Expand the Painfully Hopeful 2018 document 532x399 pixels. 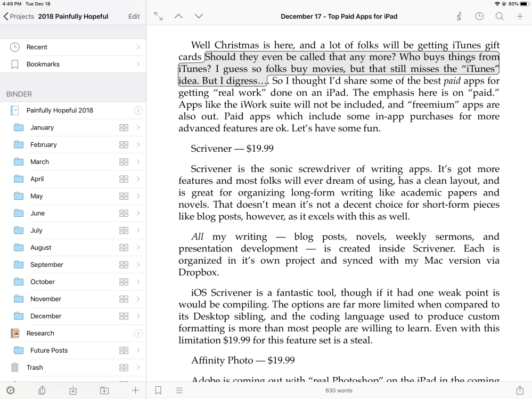(x=138, y=110)
